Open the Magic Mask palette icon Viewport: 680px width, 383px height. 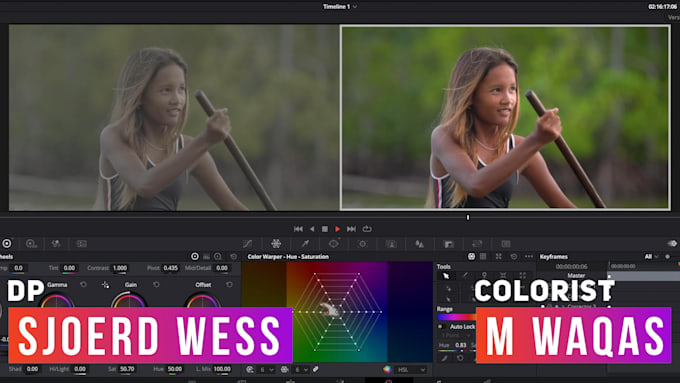click(391, 244)
